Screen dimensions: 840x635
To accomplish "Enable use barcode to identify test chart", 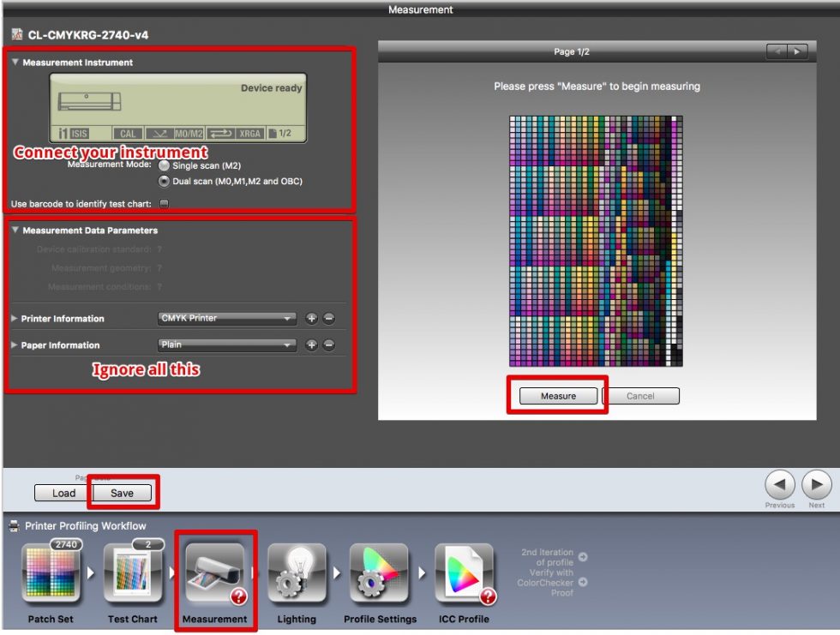I will (x=163, y=203).
